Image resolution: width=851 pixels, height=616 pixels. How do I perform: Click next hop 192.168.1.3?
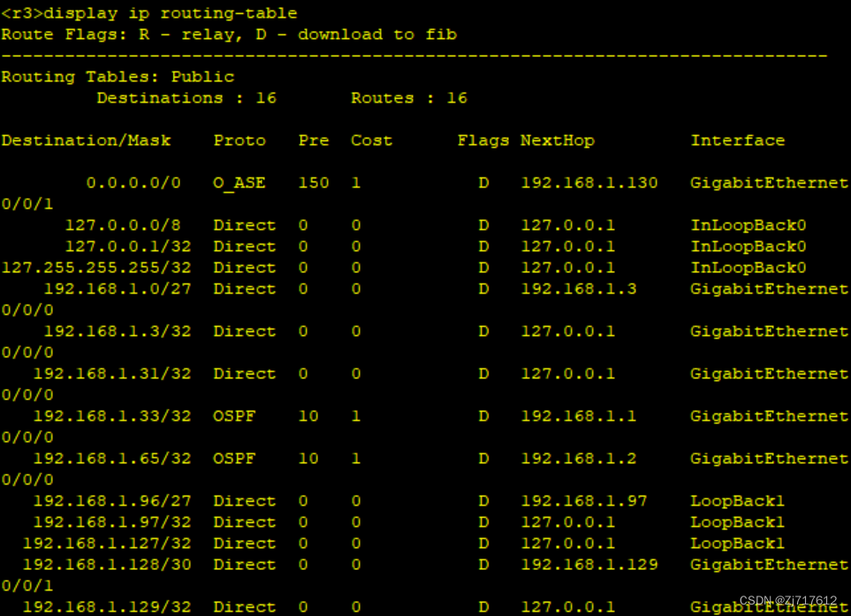579,289
